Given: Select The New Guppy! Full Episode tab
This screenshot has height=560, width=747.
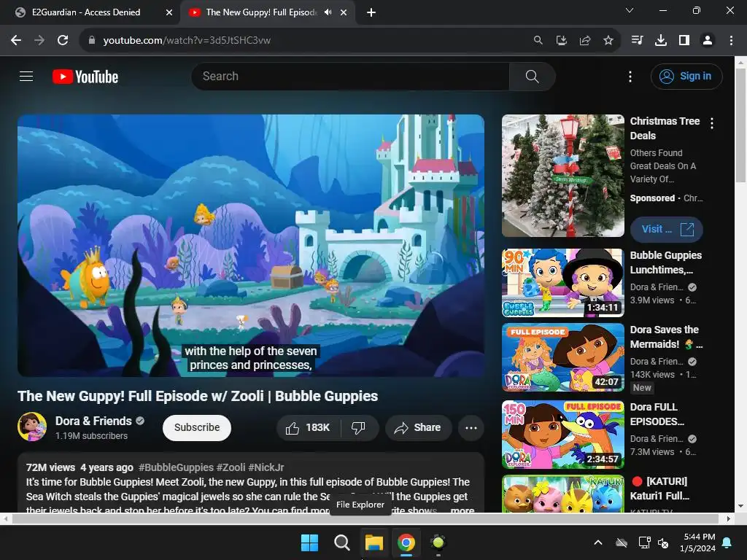Looking at the screenshot, I should tap(262, 12).
